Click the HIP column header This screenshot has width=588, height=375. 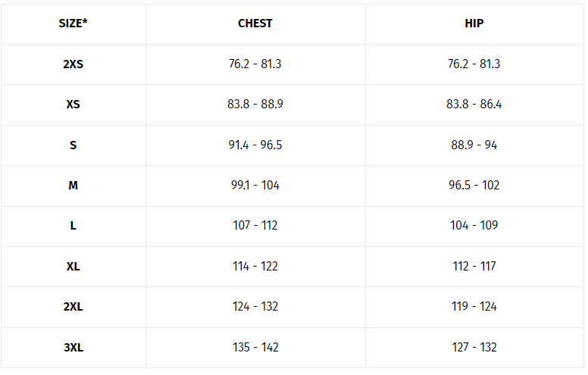474,23
